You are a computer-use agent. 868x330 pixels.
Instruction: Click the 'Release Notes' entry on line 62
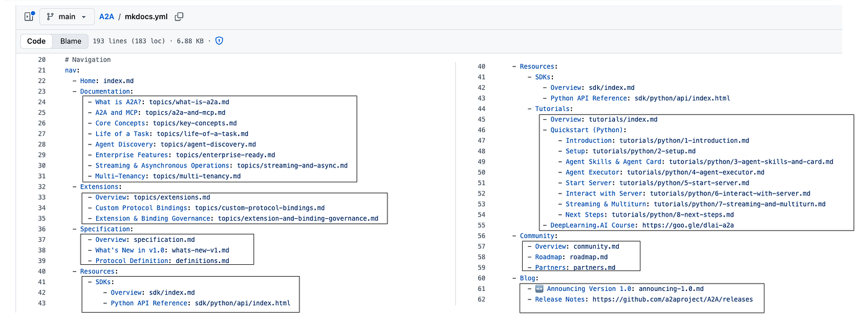640,299
